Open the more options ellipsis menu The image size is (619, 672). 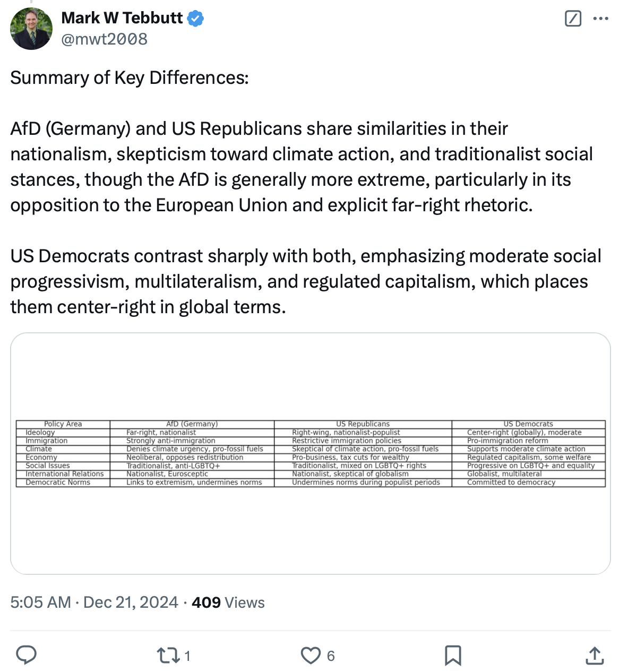[x=600, y=19]
